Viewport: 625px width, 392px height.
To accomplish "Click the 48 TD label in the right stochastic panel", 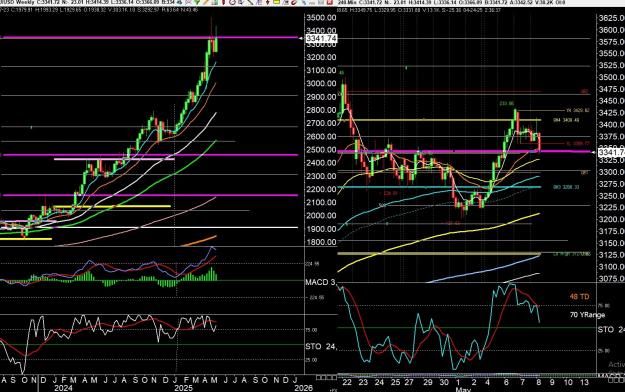I will pyautogui.click(x=579, y=296).
